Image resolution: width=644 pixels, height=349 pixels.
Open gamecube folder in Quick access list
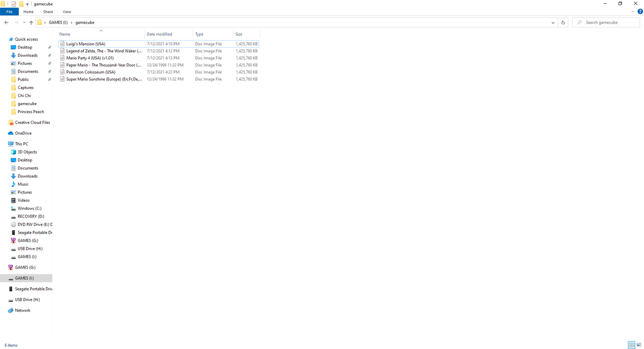click(27, 104)
